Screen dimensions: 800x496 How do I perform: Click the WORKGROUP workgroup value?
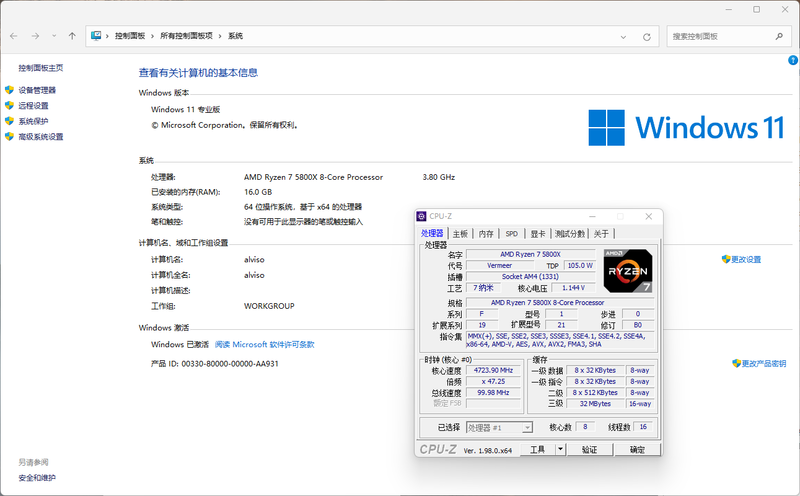click(x=269, y=306)
